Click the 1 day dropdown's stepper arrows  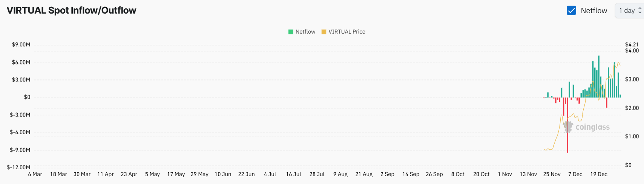tap(640, 11)
